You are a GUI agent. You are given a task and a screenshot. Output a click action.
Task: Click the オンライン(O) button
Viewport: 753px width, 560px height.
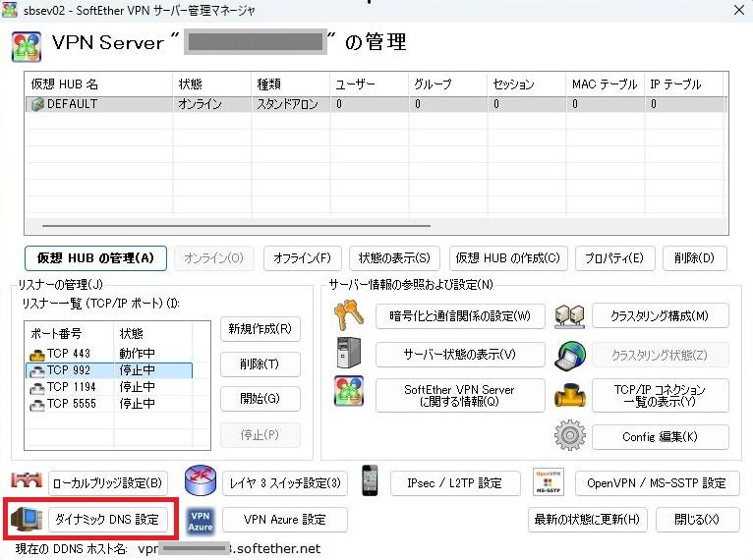213,258
